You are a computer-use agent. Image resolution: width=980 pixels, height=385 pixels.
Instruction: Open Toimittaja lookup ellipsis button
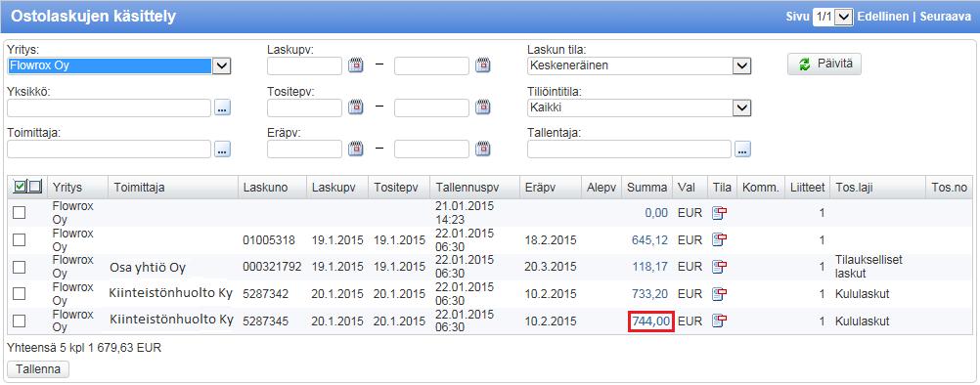(x=223, y=150)
